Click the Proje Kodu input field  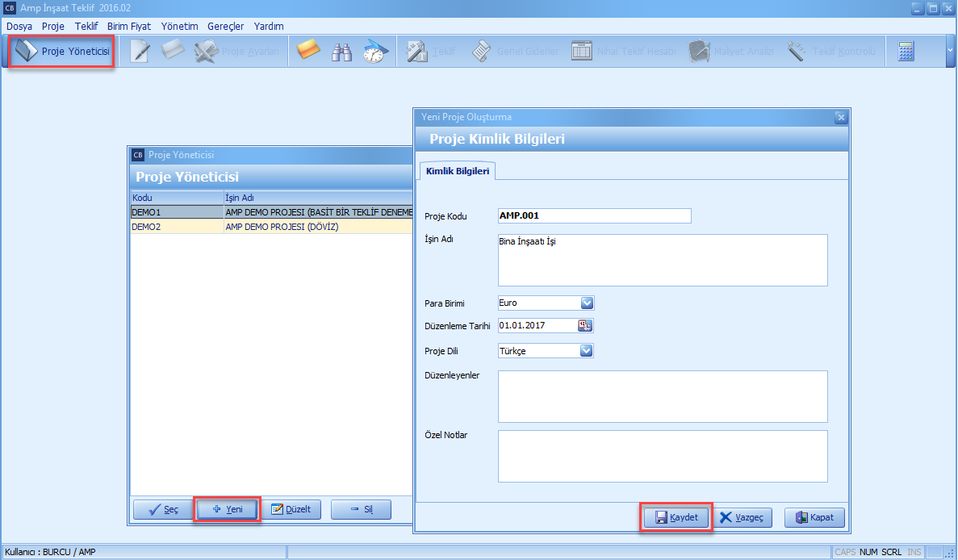click(594, 215)
